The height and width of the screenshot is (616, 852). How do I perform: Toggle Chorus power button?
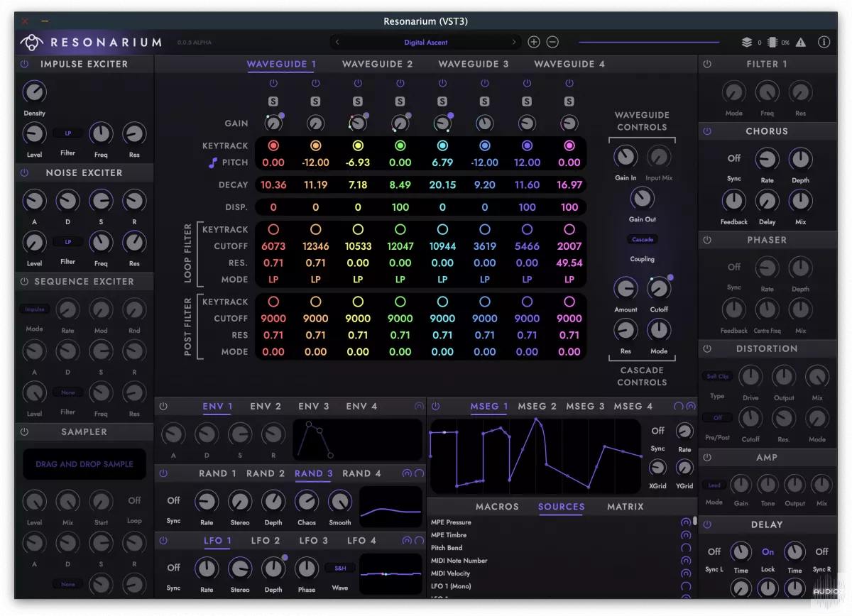(707, 131)
